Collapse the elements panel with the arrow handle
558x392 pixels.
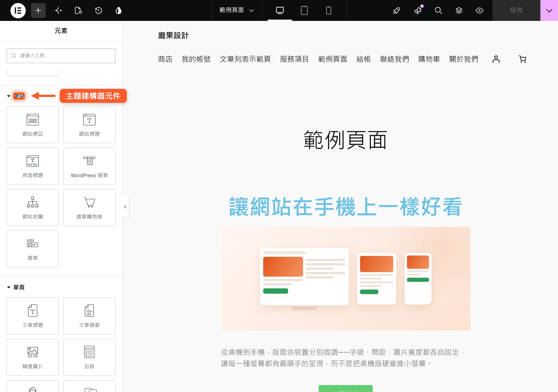(125, 207)
